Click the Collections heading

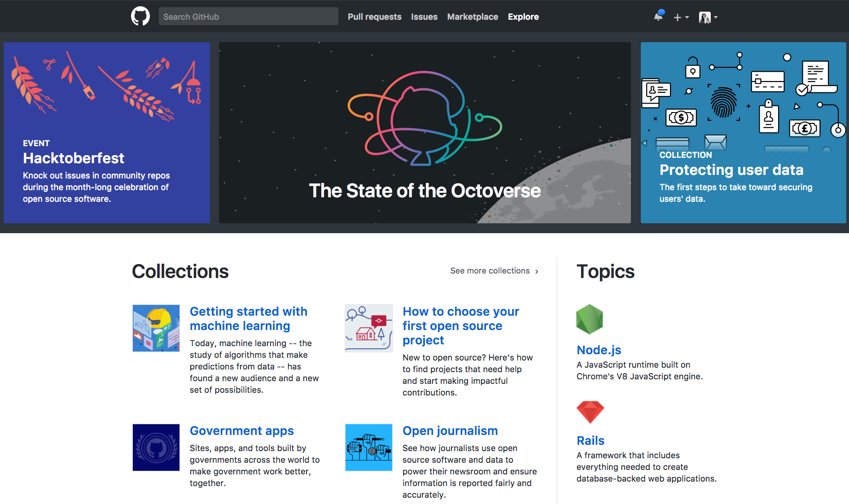180,271
